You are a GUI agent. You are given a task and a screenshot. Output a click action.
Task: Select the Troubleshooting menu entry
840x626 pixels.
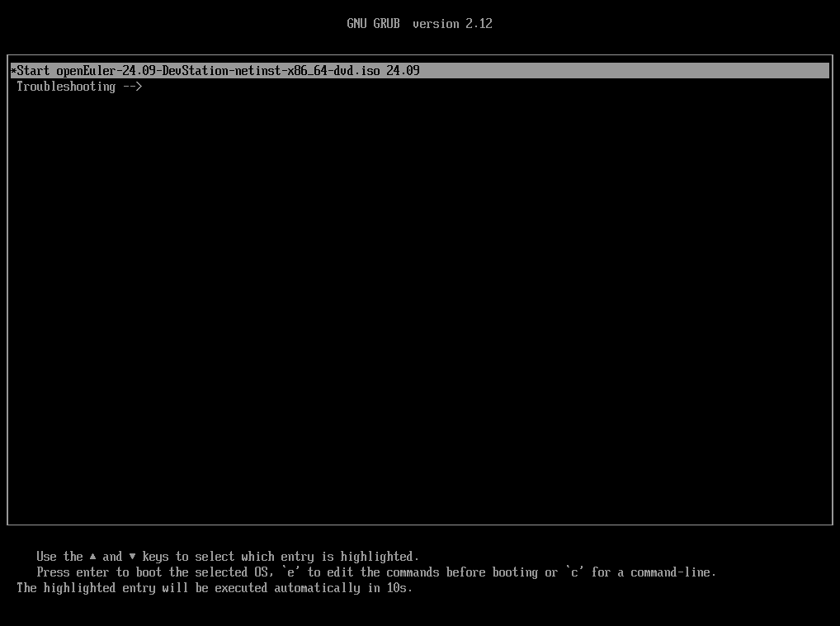(x=66, y=87)
